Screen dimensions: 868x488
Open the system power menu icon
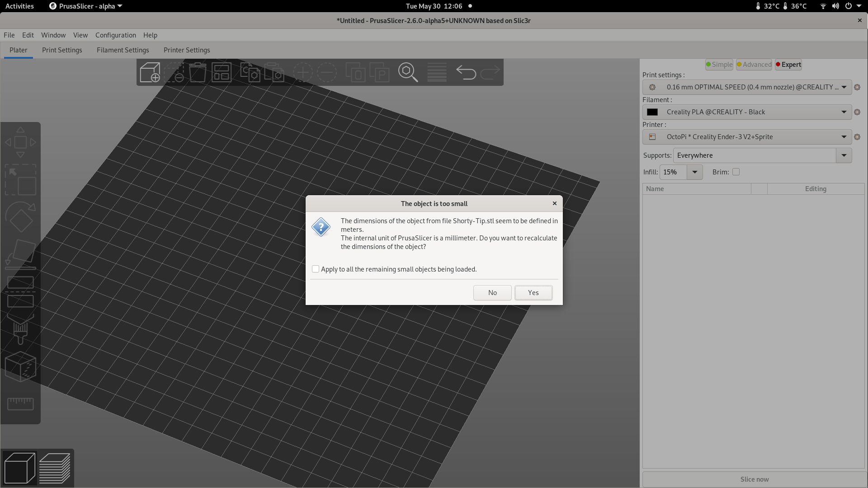coord(848,6)
